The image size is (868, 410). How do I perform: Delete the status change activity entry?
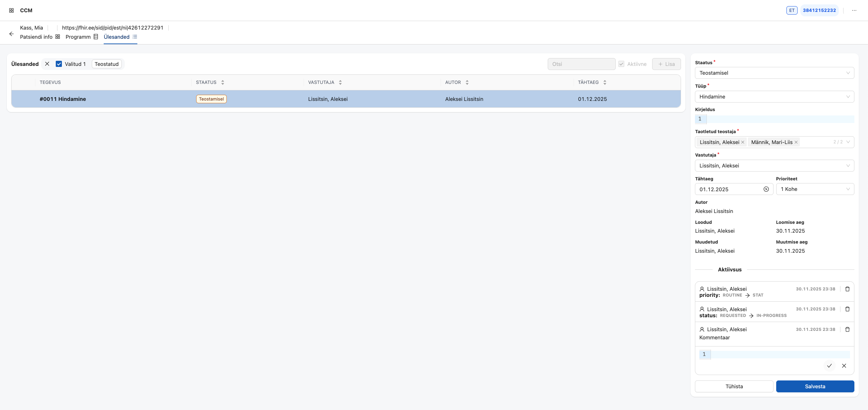(847, 309)
